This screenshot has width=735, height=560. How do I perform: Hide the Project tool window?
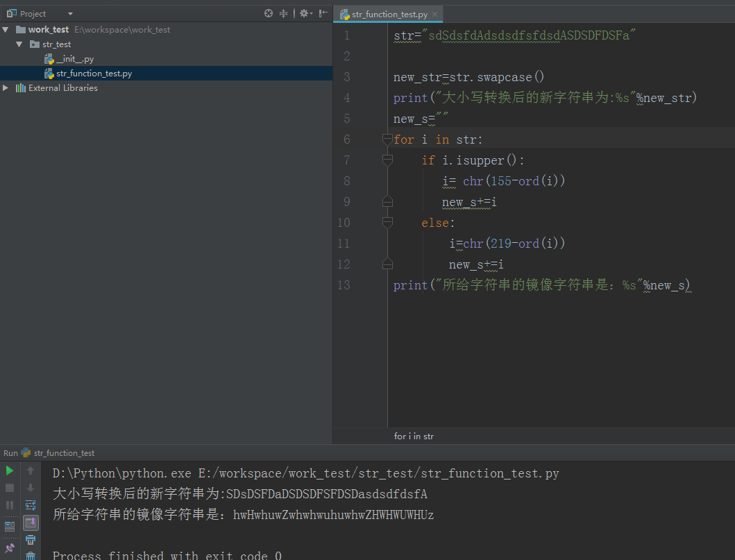323,13
